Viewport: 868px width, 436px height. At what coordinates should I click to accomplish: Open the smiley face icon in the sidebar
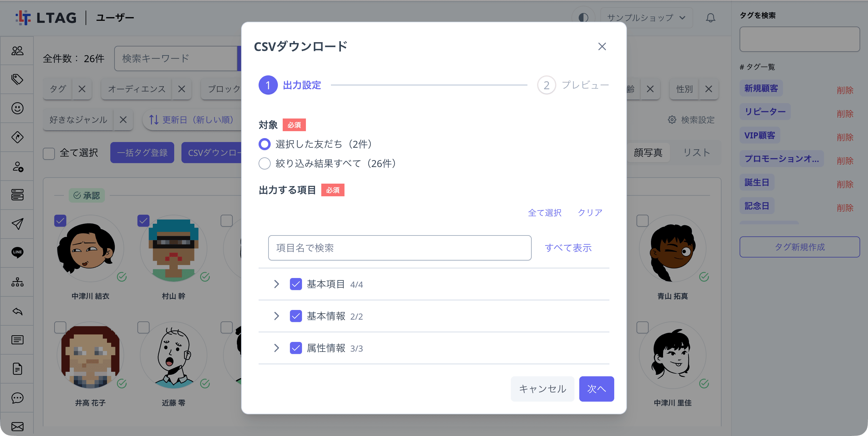pos(17,108)
